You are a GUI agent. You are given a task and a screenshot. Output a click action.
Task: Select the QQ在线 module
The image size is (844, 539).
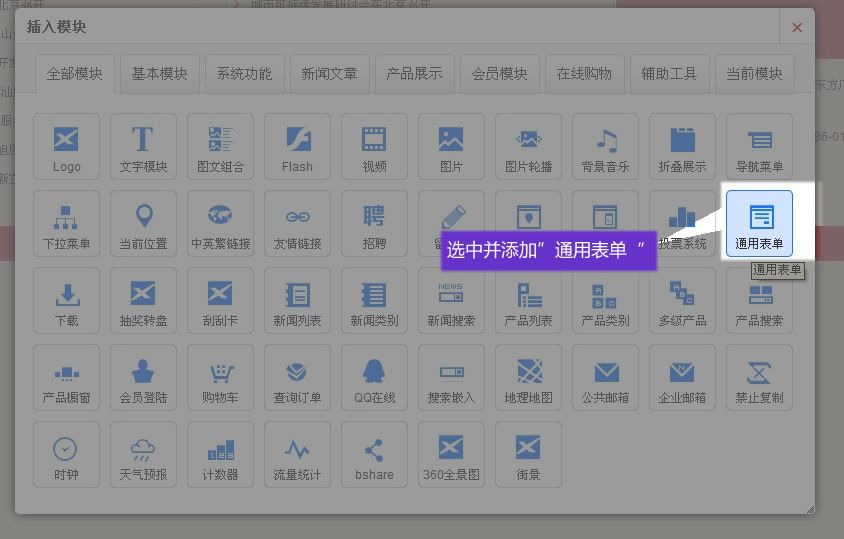(374, 377)
